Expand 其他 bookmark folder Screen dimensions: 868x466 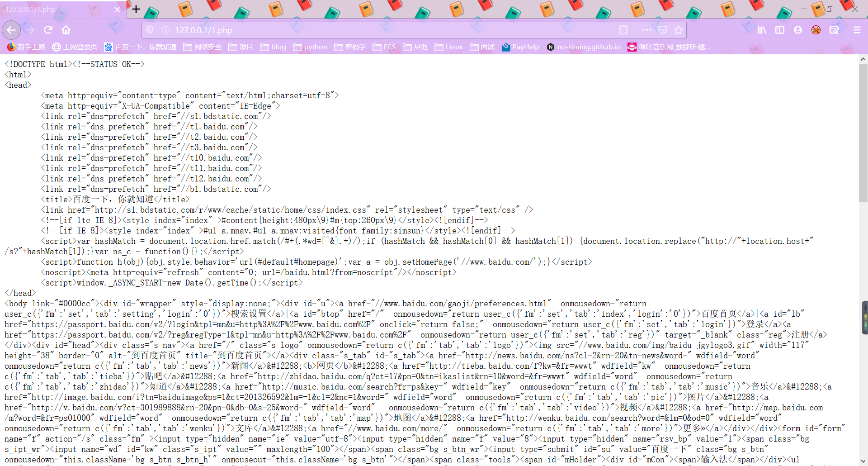(x=415, y=47)
